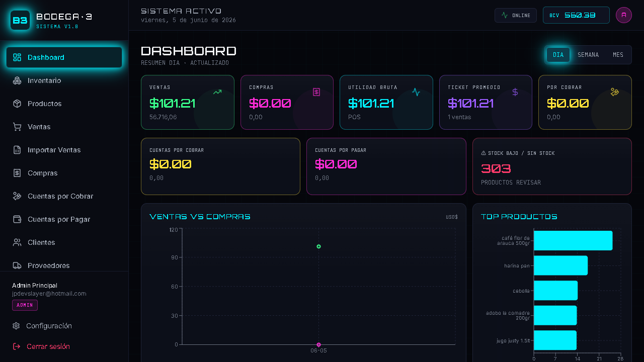Open Dashboard from the sidebar menu
The width and height of the screenshot is (644, 362).
pyautogui.click(x=64, y=57)
